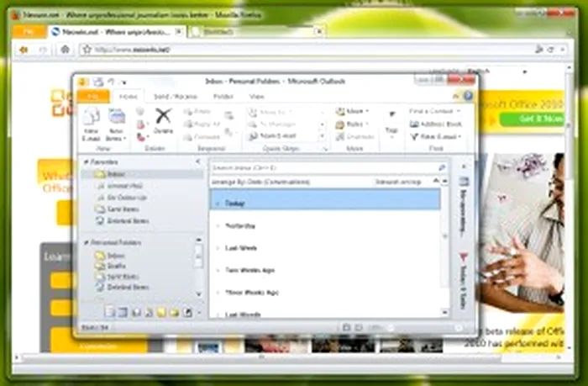The image size is (588, 386).
Task: Create a New E-mail in Outlook
Action: 91,124
